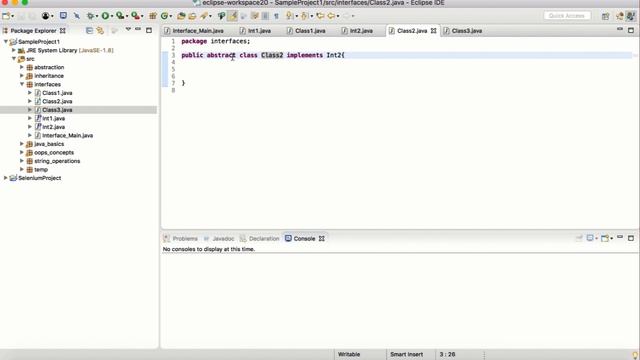Viewport: 640px width, 360px height.
Task: Open the dropdown arrow beside the Debug icon
Action: tap(97, 16)
